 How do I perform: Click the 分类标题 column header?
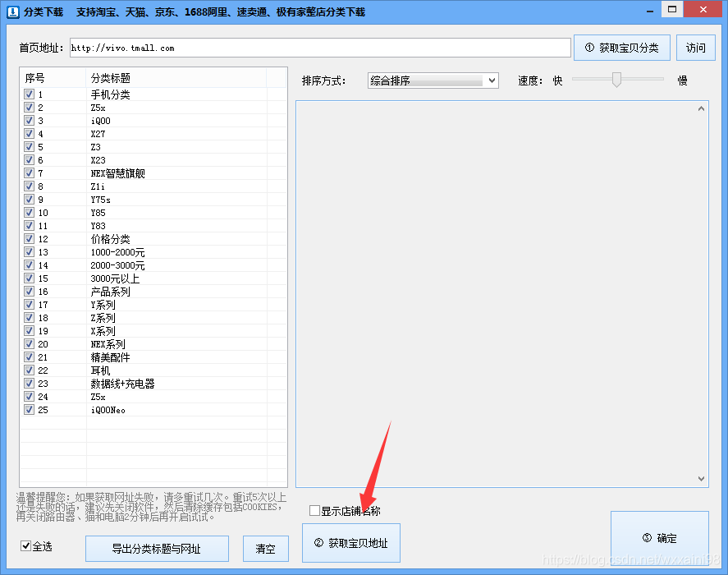pos(176,78)
